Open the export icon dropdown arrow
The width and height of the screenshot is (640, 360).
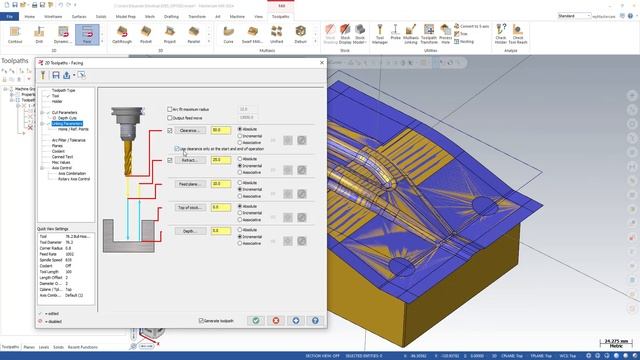[74, 75]
